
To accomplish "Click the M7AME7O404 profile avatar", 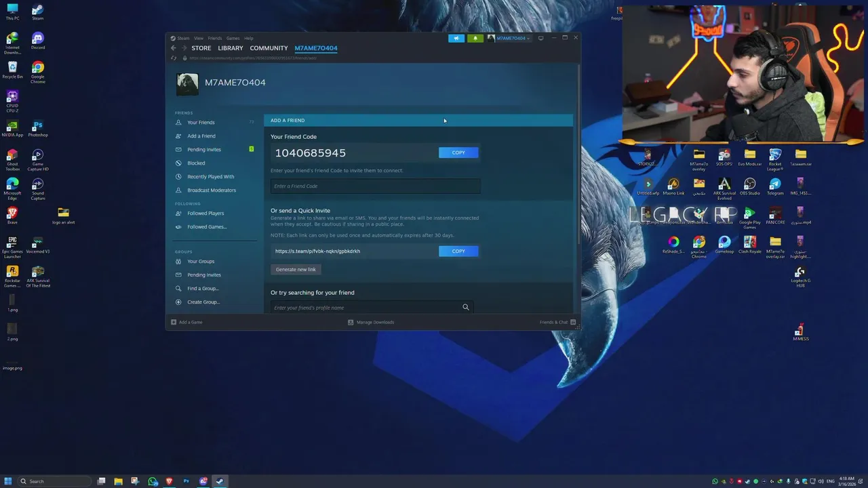I will pos(187,84).
